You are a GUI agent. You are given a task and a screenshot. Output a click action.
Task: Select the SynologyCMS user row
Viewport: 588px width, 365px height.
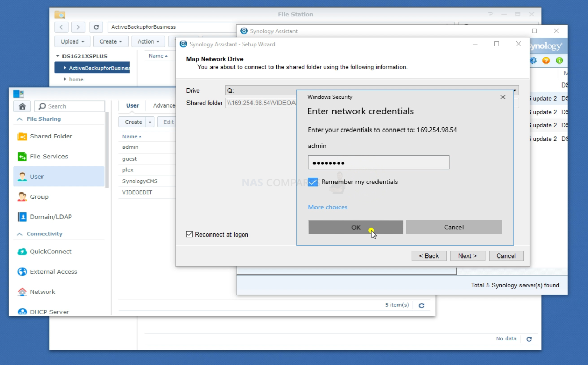point(147,181)
